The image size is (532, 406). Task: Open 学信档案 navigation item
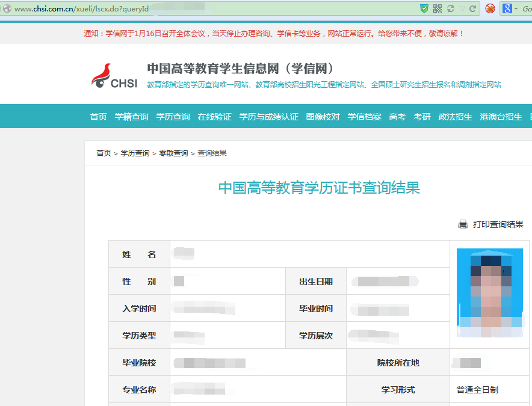(x=364, y=117)
